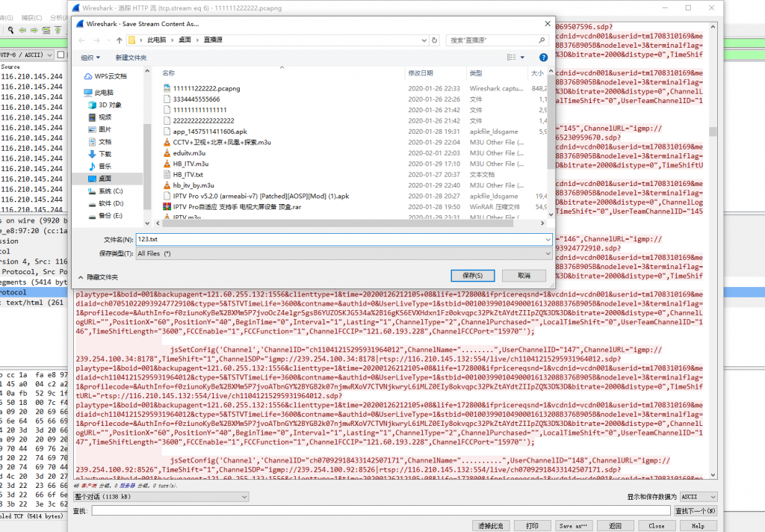Click Save as… button in stream window

click(573, 526)
